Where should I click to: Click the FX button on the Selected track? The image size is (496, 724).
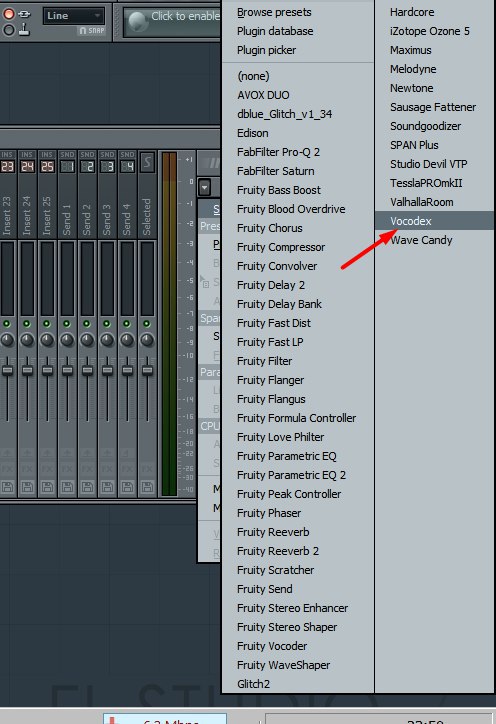(x=147, y=469)
